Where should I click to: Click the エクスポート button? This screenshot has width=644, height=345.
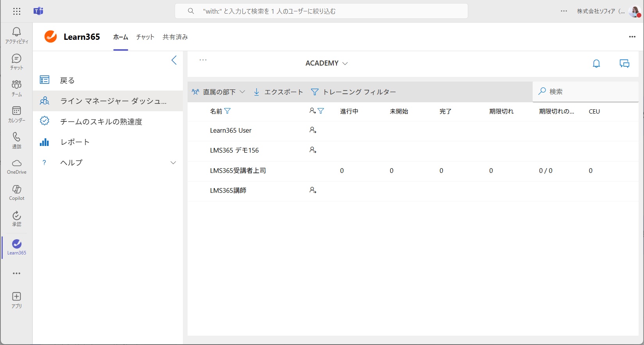pyautogui.click(x=278, y=92)
